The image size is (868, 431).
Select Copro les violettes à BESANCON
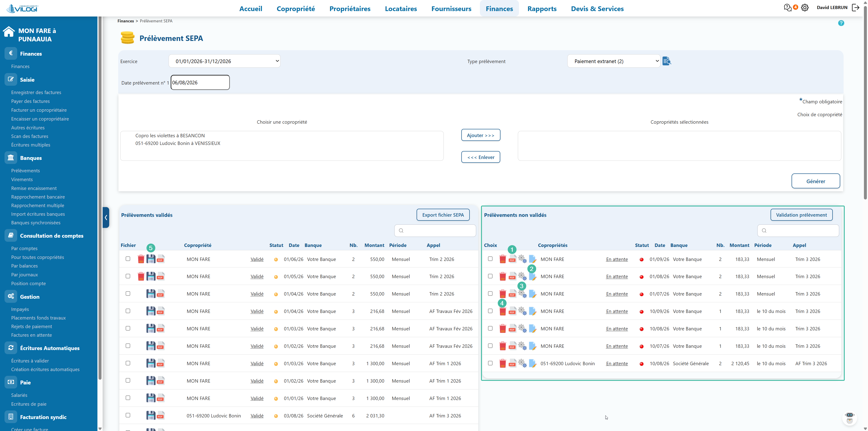(x=170, y=135)
